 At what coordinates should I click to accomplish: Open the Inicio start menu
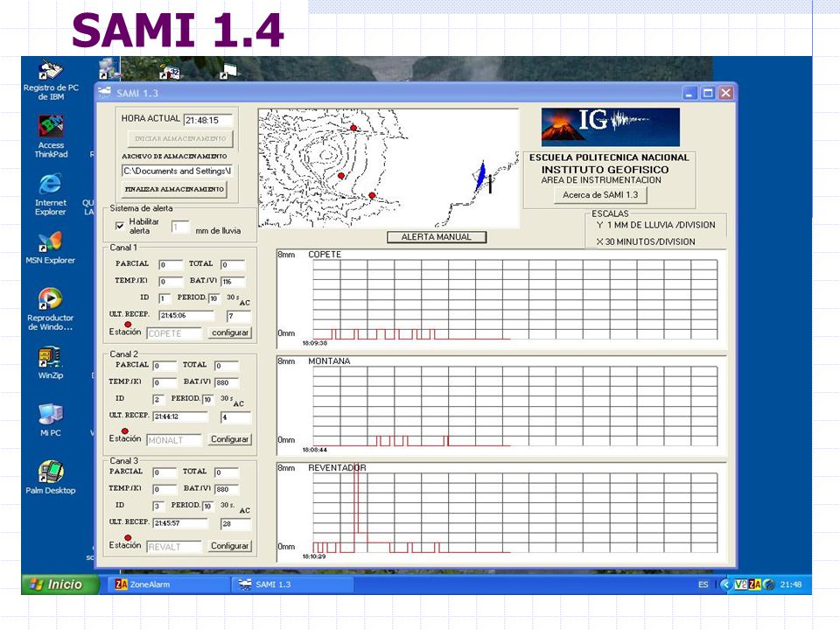pos(60,584)
